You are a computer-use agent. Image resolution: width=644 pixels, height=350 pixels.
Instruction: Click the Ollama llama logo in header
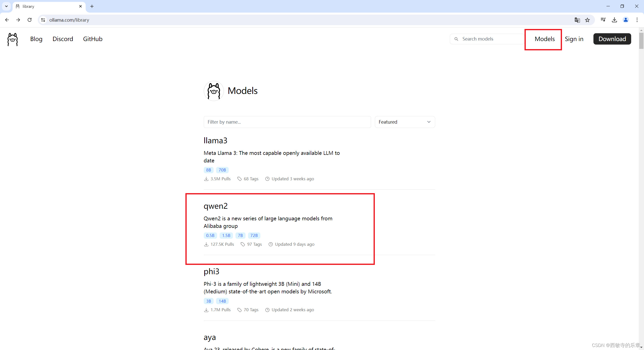click(13, 39)
